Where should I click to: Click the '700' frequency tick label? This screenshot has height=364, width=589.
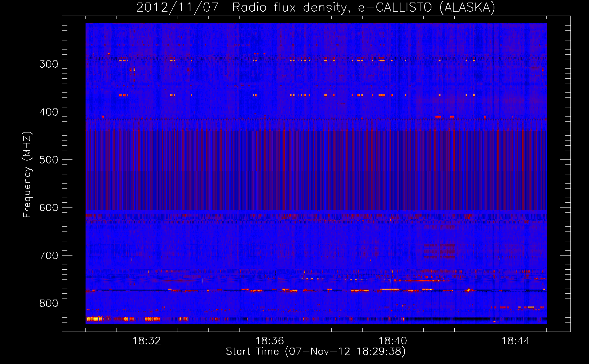[49, 256]
